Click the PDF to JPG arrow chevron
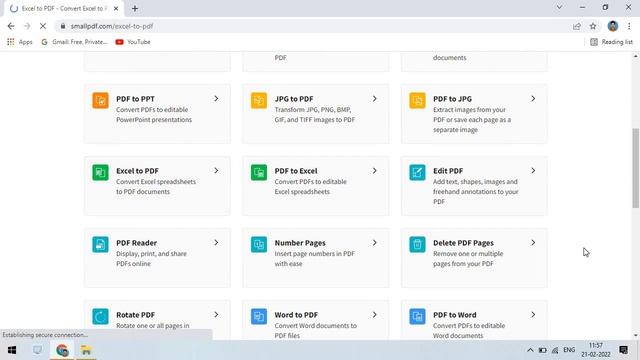Image resolution: width=640 pixels, height=360 pixels. click(x=533, y=99)
